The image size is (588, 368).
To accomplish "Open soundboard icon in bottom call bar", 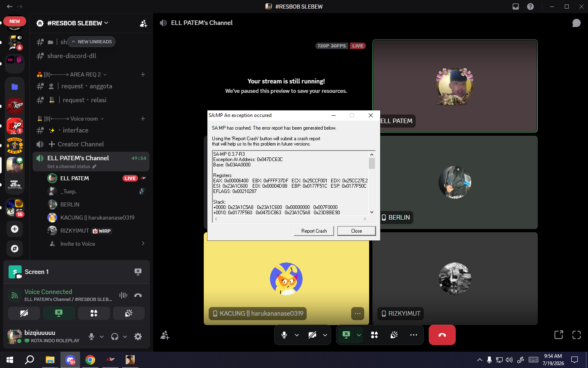I will pos(394,335).
